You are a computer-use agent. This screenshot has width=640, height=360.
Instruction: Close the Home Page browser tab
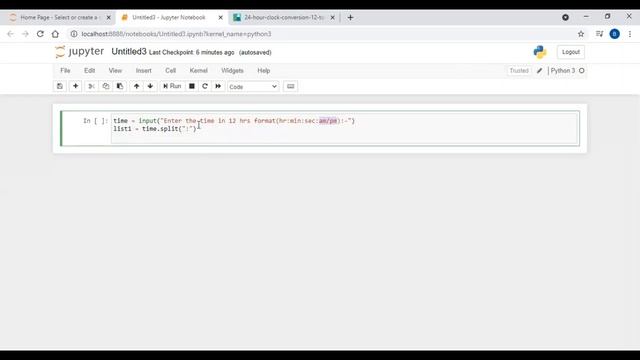[109, 18]
